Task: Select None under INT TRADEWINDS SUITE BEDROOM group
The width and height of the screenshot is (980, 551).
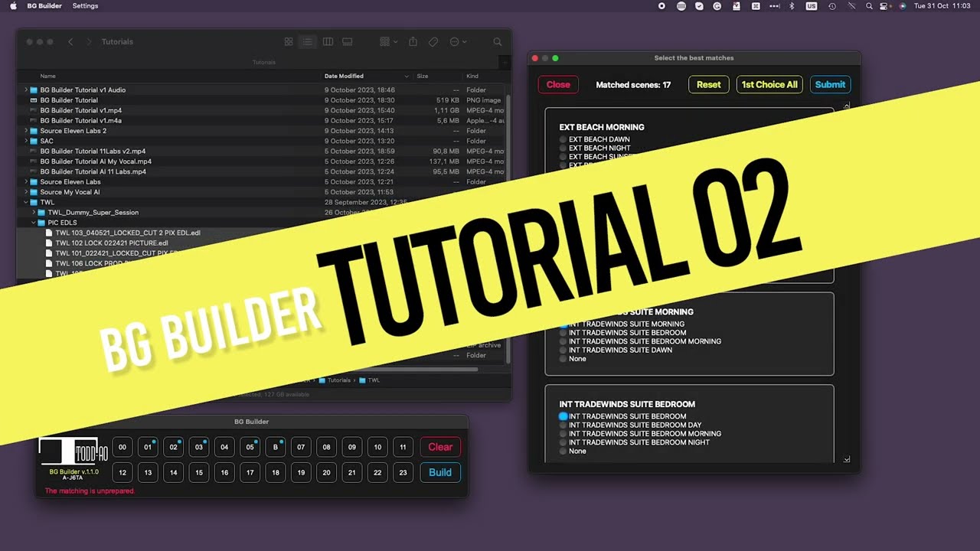Action: pos(563,452)
